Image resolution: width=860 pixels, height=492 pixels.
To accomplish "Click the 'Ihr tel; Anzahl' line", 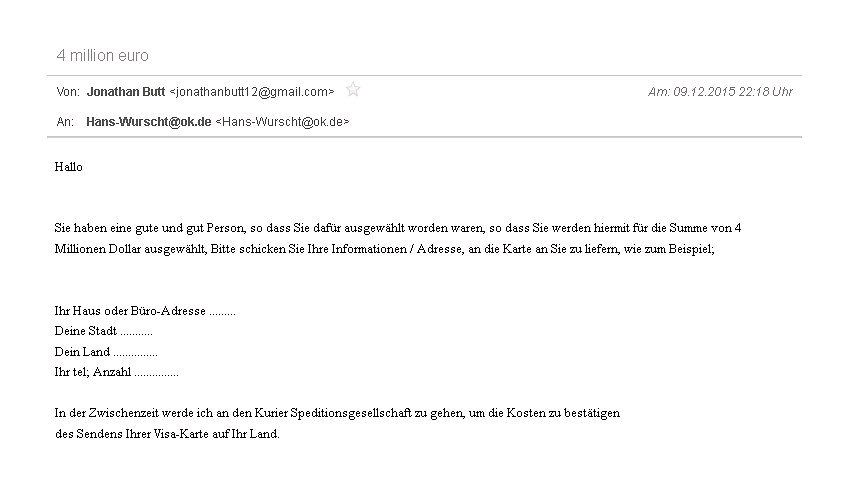I will (116, 372).
